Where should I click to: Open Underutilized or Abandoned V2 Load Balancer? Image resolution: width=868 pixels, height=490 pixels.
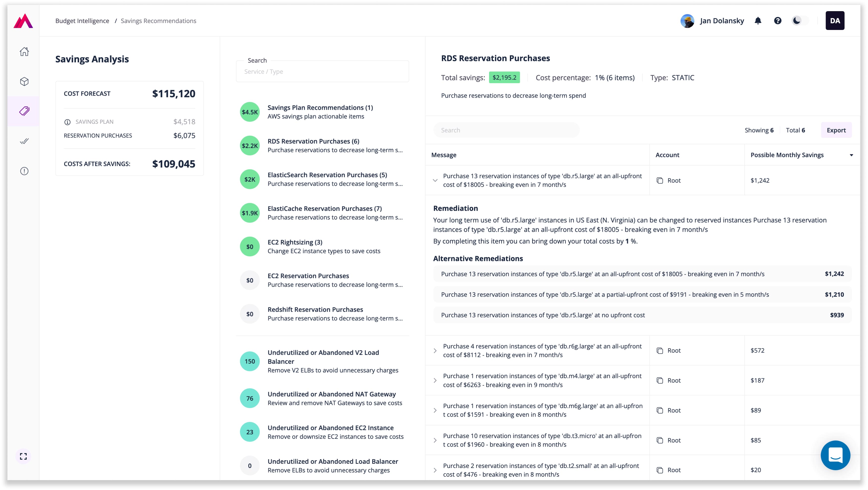pos(322,361)
